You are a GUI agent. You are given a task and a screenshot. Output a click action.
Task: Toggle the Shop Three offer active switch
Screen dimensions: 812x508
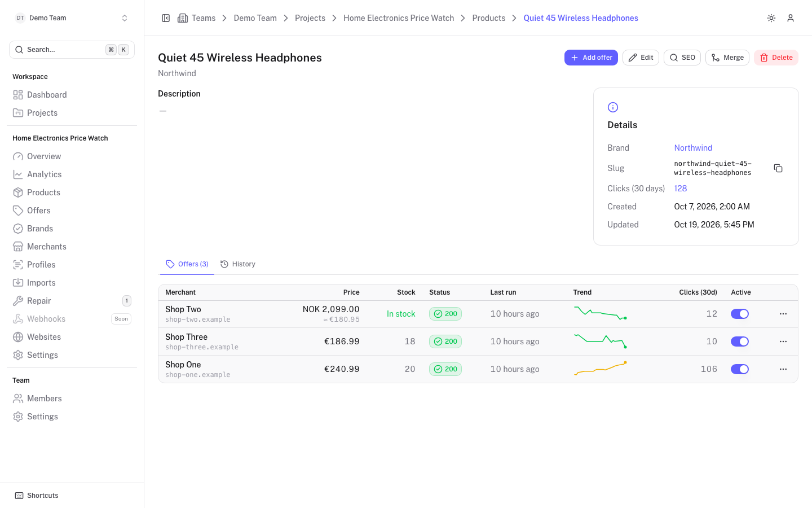pyautogui.click(x=740, y=341)
